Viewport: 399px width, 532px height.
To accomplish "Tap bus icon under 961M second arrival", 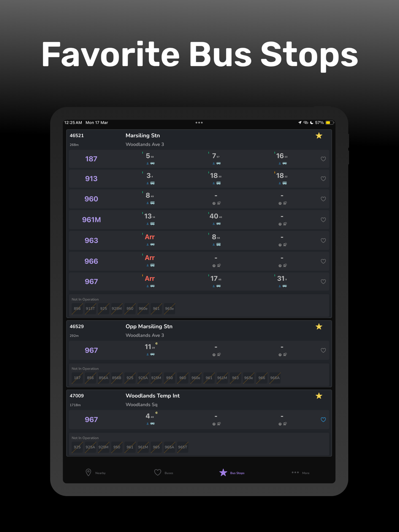I will pos(219,224).
